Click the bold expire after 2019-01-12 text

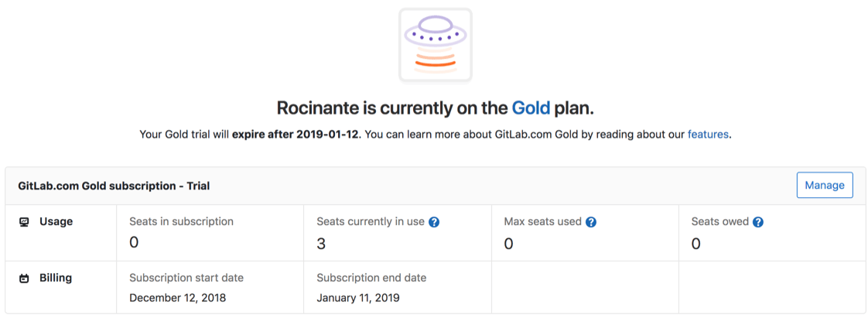tap(296, 135)
